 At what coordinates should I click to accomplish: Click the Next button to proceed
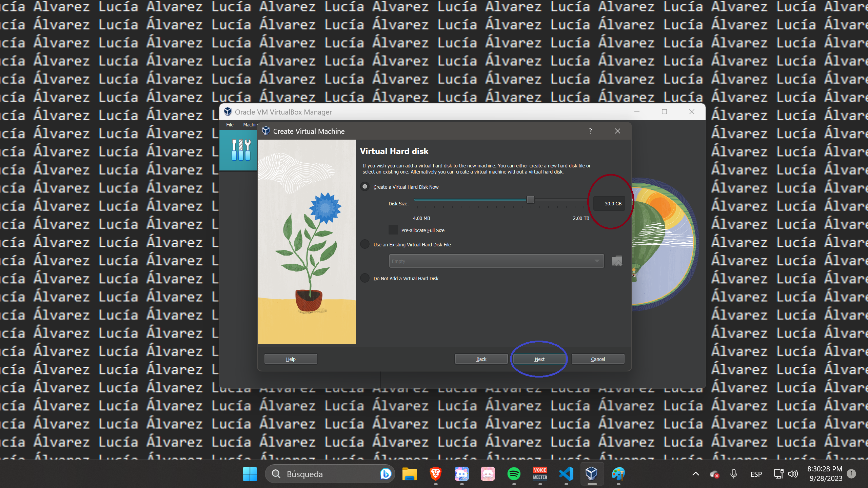pos(539,359)
